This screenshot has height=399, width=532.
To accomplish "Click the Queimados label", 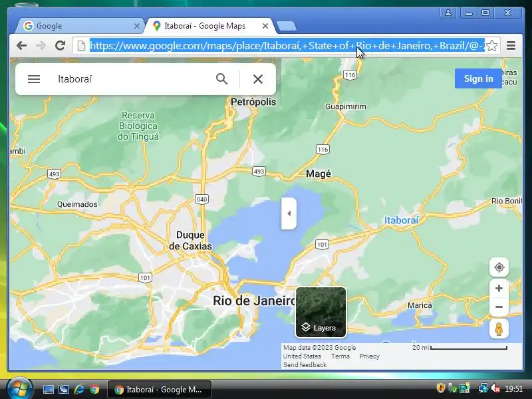I will pos(77,204).
